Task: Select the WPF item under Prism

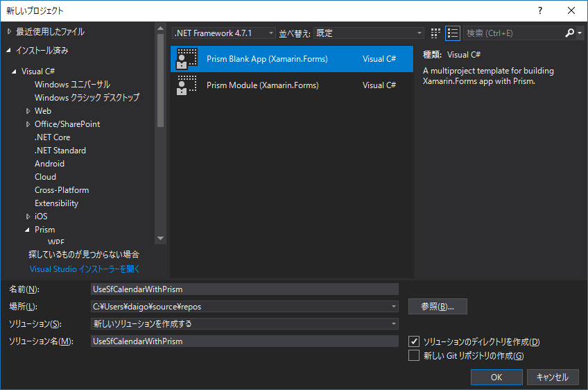Action: 56,242
